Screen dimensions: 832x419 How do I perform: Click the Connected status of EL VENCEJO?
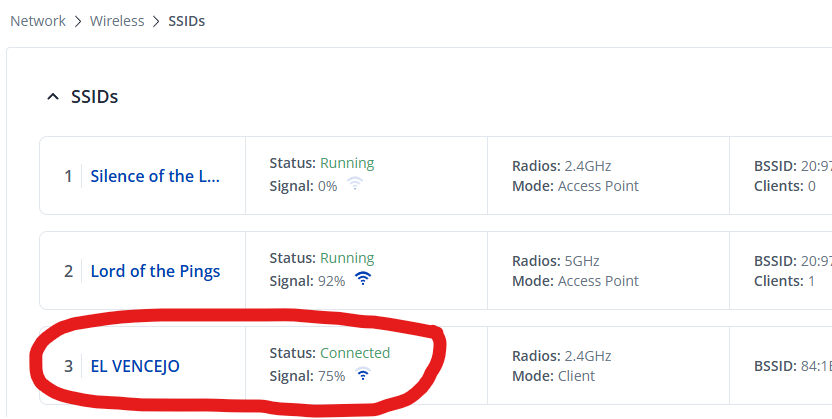(355, 353)
